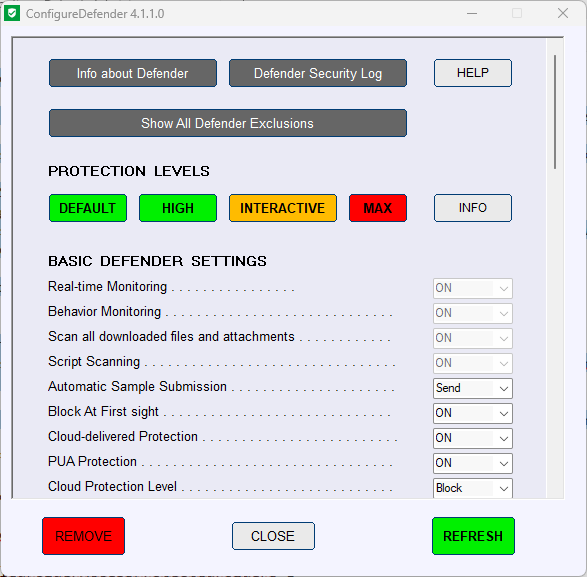
Task: Apply the DEFAULT protection level
Action: pos(88,208)
